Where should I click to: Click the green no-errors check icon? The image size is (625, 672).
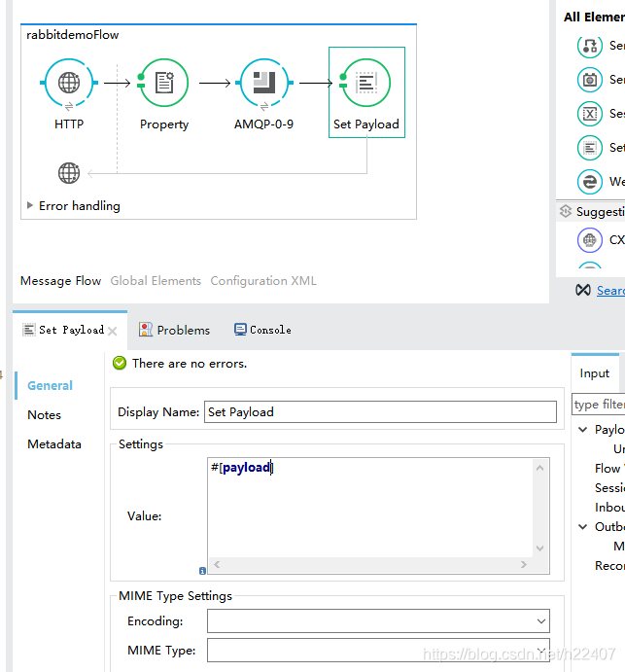(120, 363)
